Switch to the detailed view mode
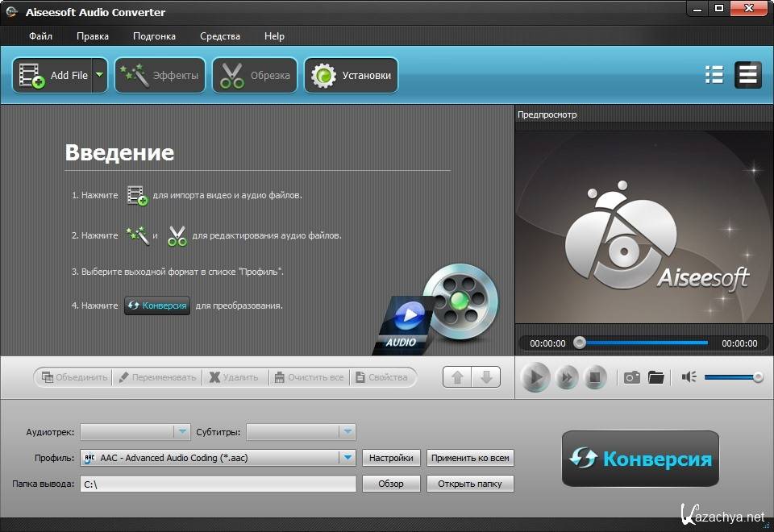The height and width of the screenshot is (532, 774). tap(747, 75)
